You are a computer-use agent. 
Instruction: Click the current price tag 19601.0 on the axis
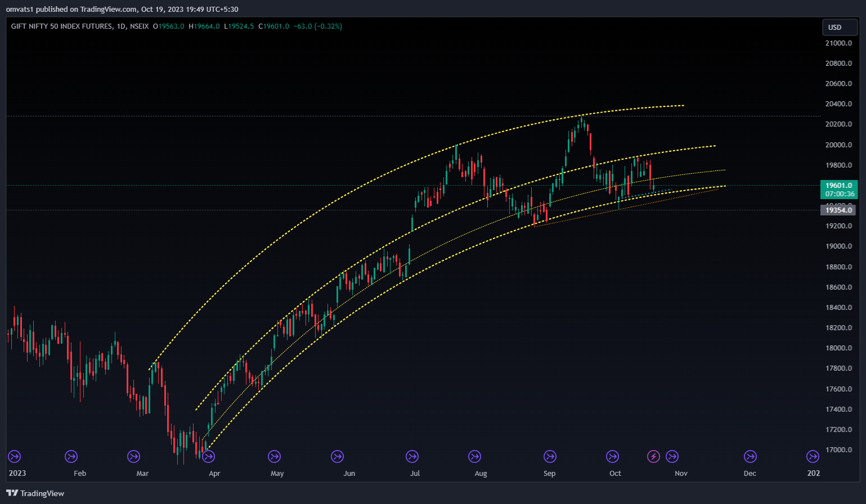point(838,185)
